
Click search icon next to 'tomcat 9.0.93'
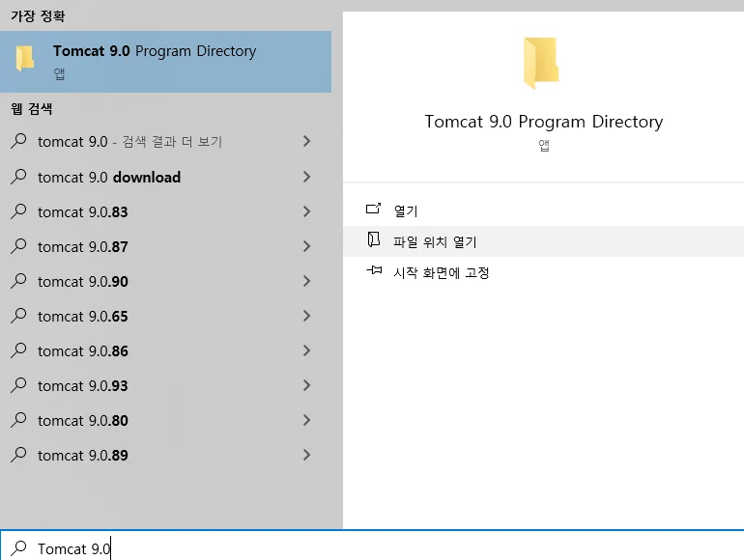[18, 385]
